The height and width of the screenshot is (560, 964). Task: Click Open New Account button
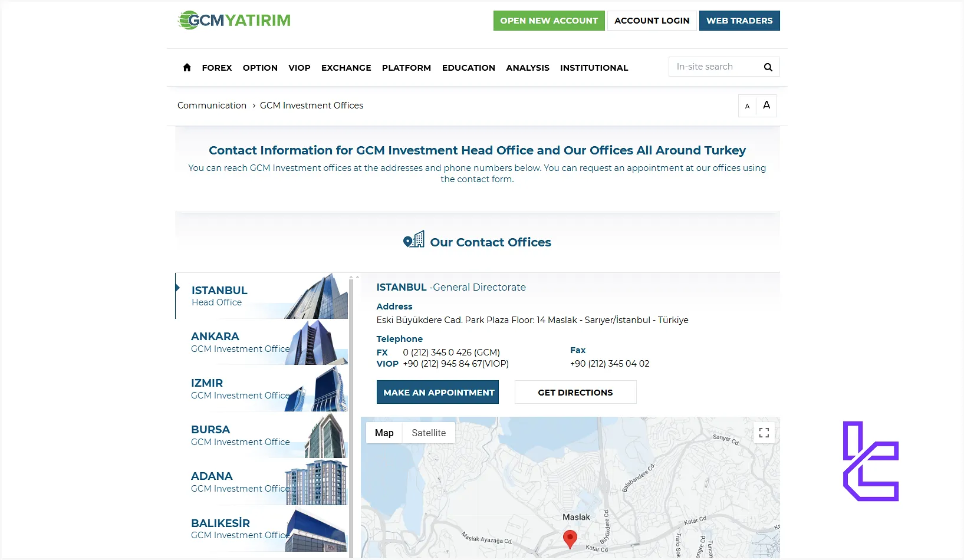coord(549,21)
